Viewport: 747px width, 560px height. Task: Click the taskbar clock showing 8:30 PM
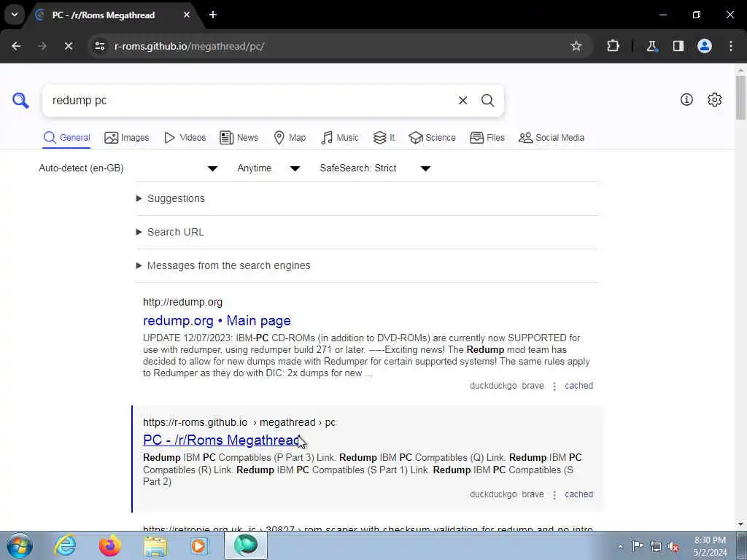tap(710, 546)
